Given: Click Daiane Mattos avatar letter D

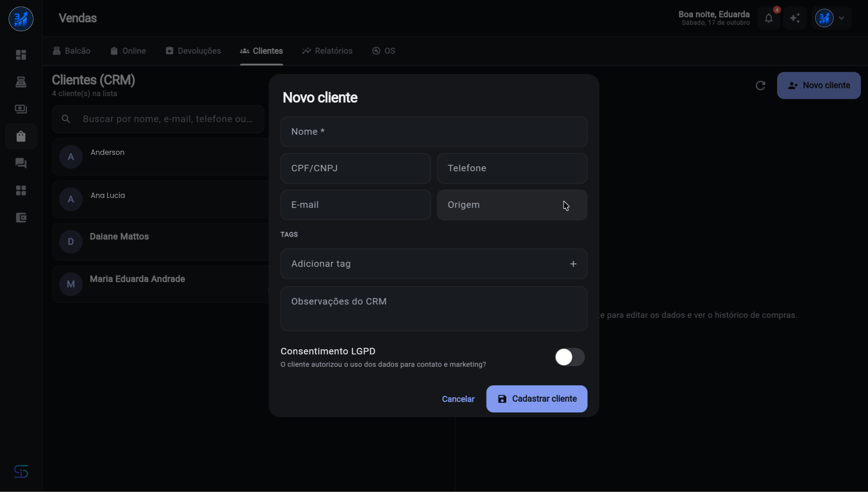Looking at the screenshot, I should tap(71, 242).
